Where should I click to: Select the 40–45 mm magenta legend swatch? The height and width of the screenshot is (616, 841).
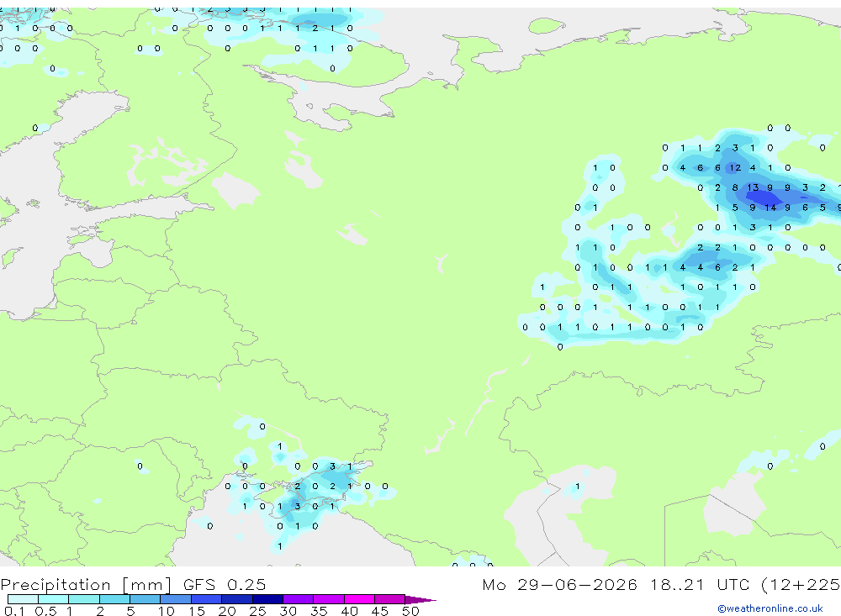pos(359,599)
